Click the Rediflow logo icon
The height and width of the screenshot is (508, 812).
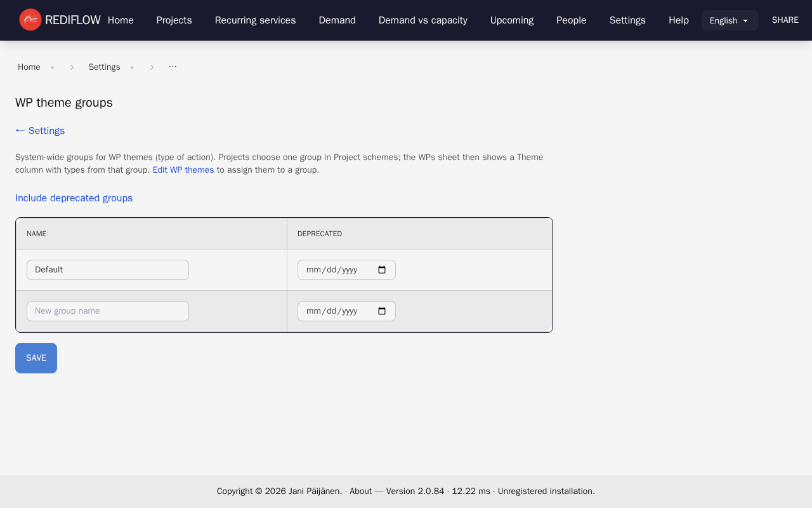pos(29,20)
